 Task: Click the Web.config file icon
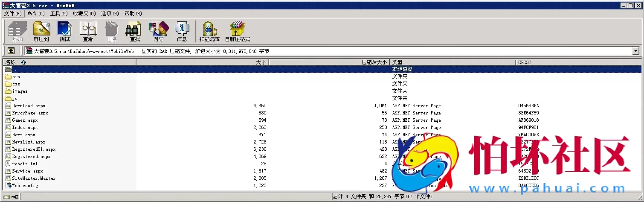8,185
